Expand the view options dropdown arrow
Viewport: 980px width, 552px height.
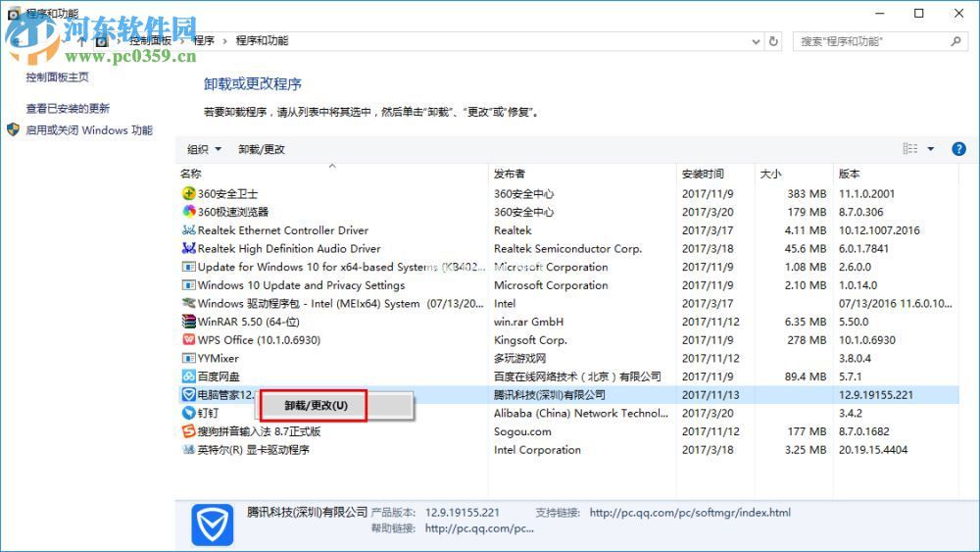931,149
